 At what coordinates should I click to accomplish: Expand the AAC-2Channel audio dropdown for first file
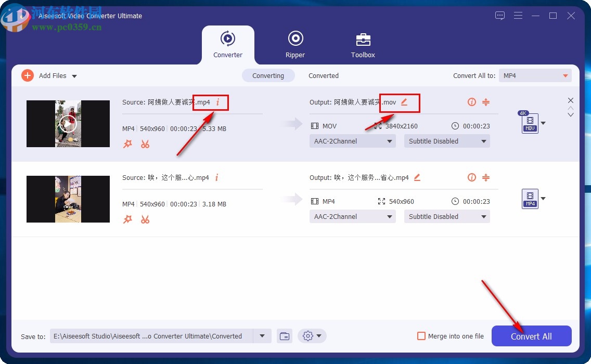pos(352,141)
